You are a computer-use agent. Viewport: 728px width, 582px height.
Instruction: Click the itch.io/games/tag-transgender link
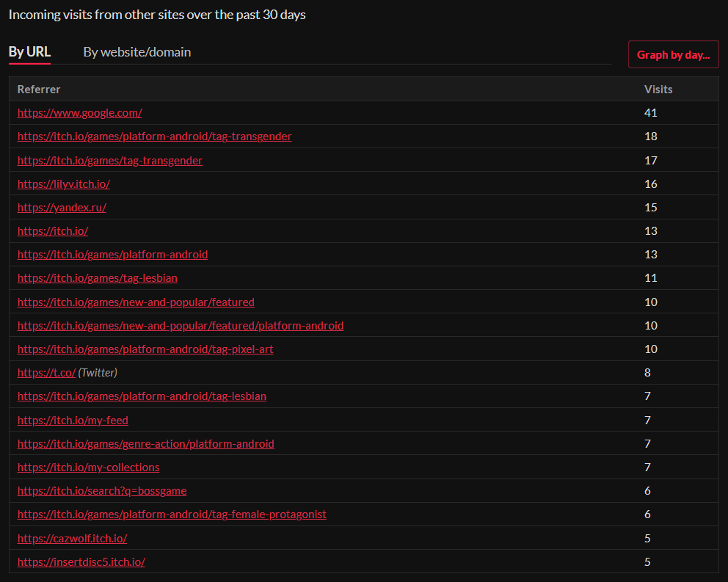coord(110,160)
